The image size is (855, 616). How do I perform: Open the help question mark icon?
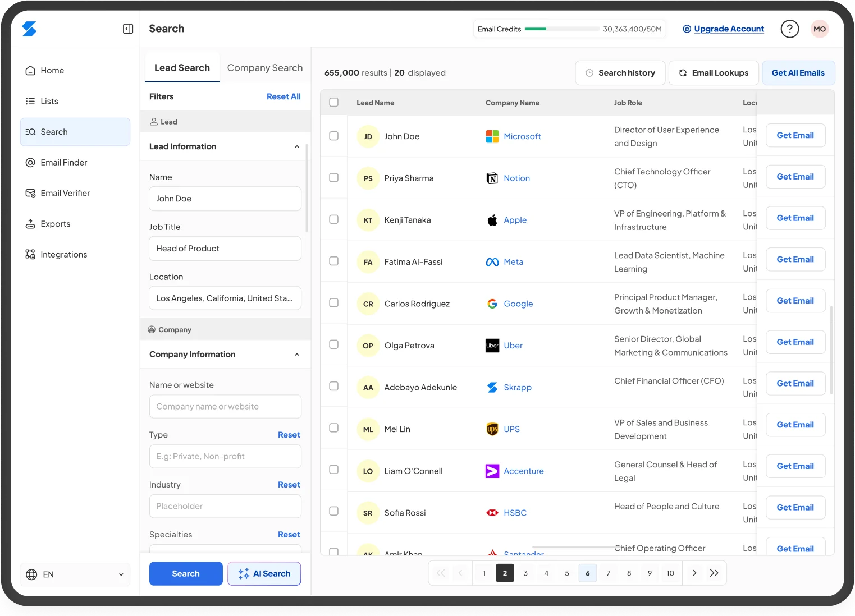point(789,29)
